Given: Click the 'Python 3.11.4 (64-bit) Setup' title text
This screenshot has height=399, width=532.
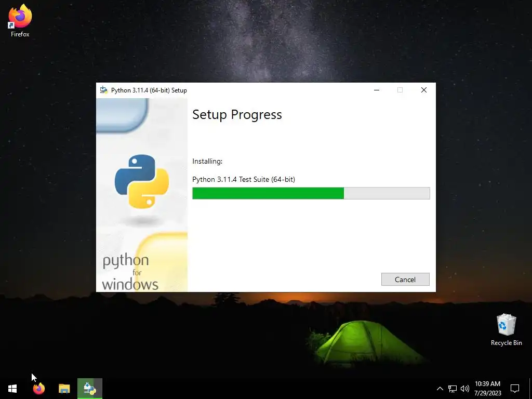Looking at the screenshot, I should [x=149, y=90].
